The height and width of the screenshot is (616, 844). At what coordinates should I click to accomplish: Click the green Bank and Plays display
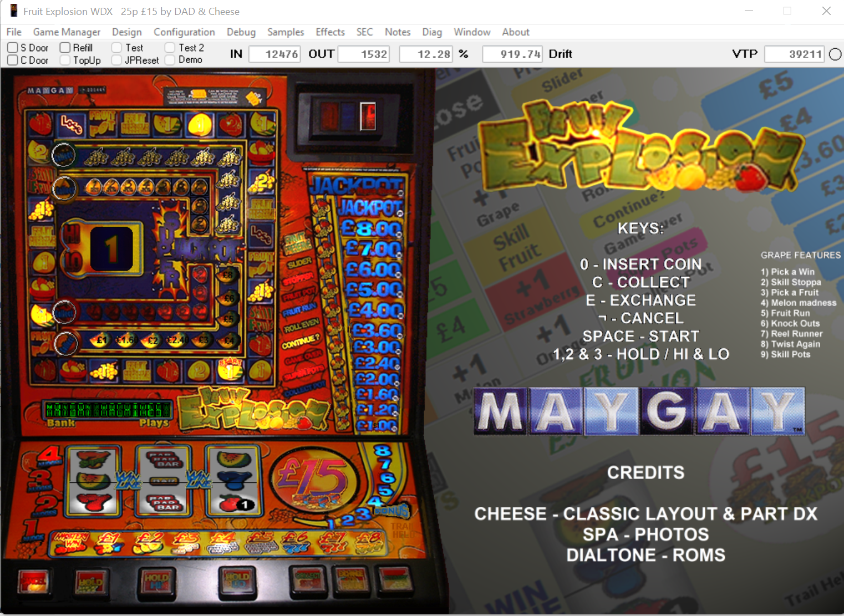coord(109,410)
